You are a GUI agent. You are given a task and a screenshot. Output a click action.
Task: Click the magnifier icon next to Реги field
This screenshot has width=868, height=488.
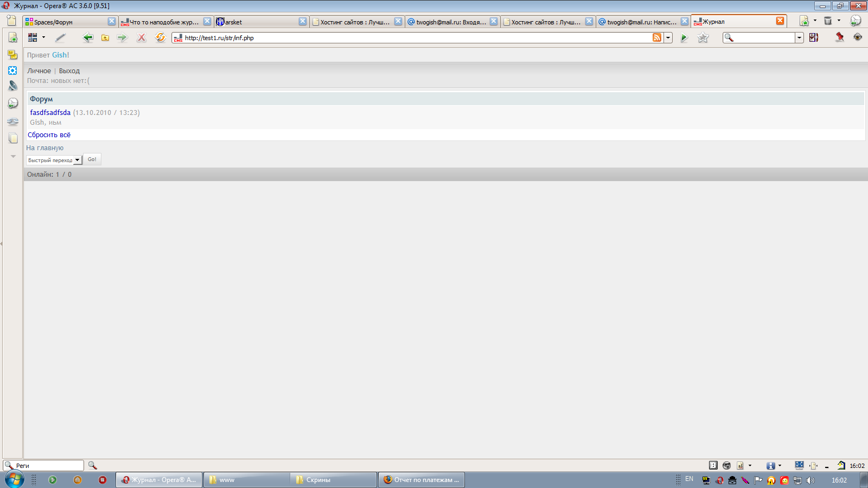coord(93,465)
